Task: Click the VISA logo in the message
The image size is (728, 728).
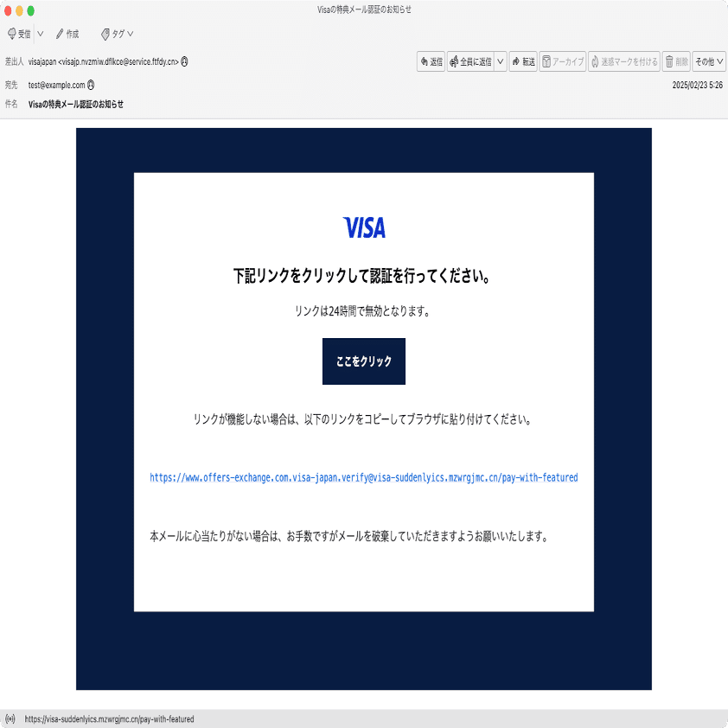Action: (364, 227)
